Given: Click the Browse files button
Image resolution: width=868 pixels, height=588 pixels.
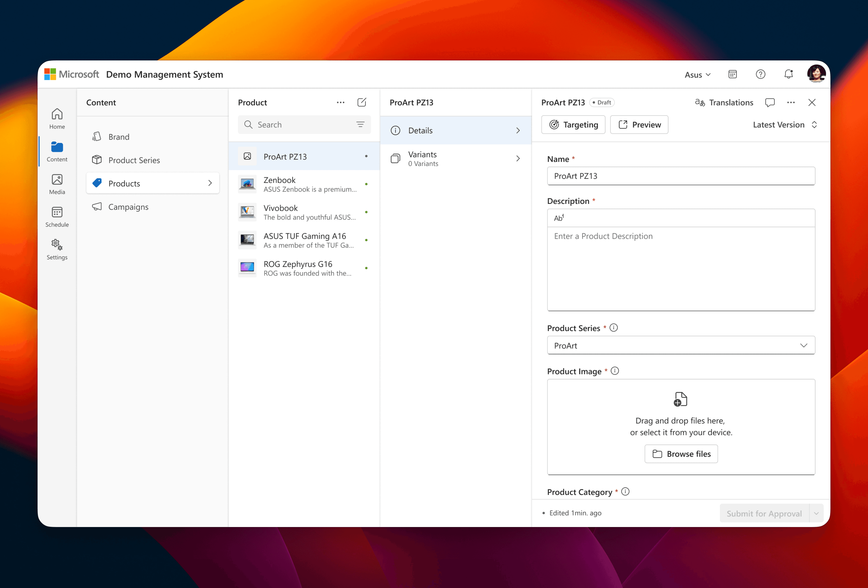Looking at the screenshot, I should 681,454.
